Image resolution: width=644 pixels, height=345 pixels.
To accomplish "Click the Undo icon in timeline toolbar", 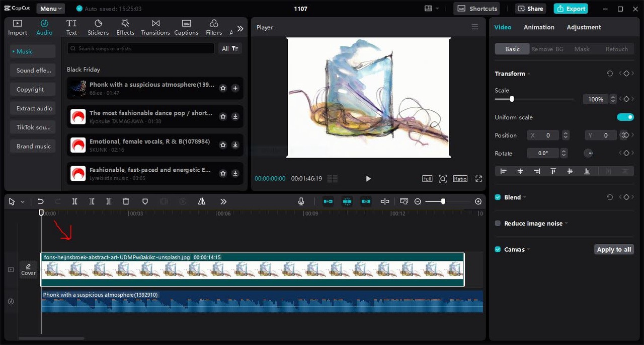I will [x=41, y=201].
